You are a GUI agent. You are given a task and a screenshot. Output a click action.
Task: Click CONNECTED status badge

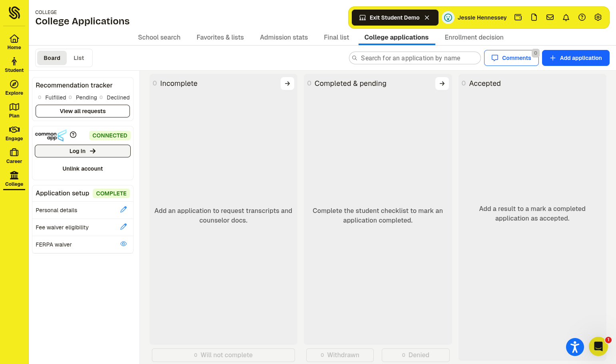tap(110, 135)
